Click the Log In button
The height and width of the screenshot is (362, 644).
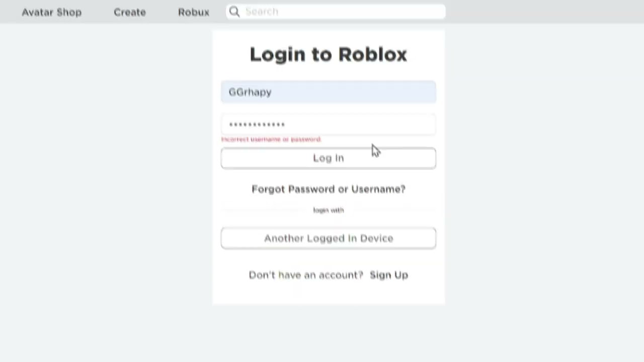coord(329,158)
